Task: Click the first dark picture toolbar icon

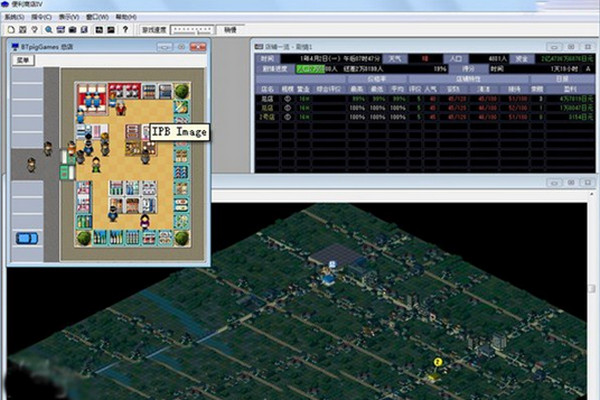Action: click(x=99, y=29)
